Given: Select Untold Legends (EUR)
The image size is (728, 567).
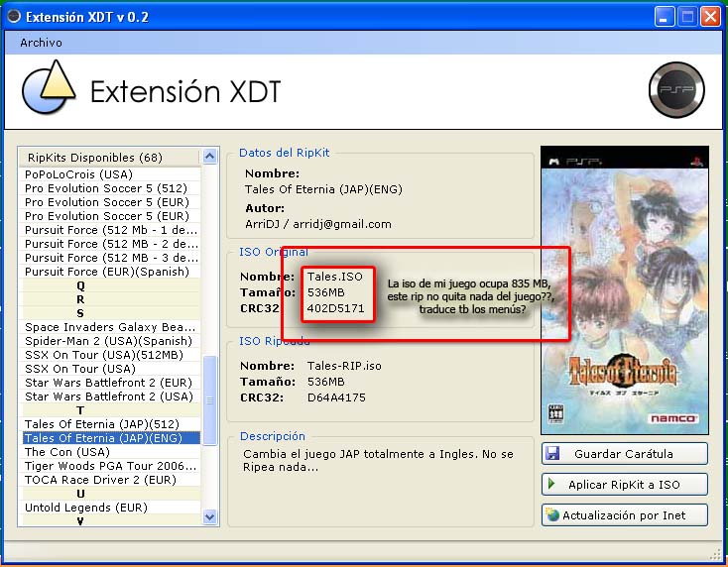Looking at the screenshot, I should 111,508.
